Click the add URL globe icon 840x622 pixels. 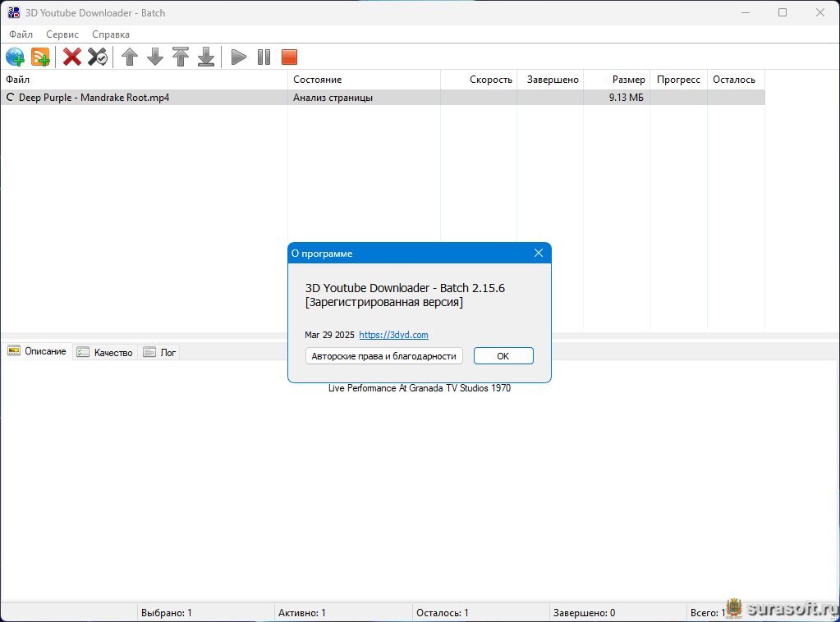coord(15,57)
